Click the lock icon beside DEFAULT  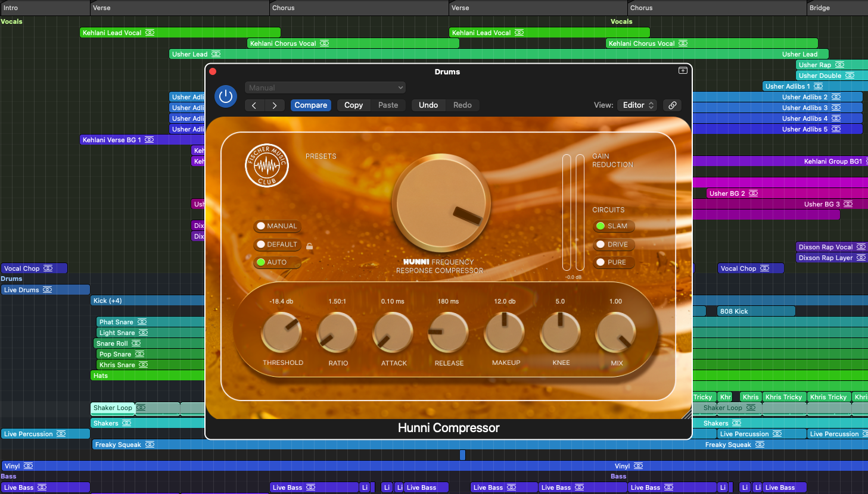[x=309, y=246]
